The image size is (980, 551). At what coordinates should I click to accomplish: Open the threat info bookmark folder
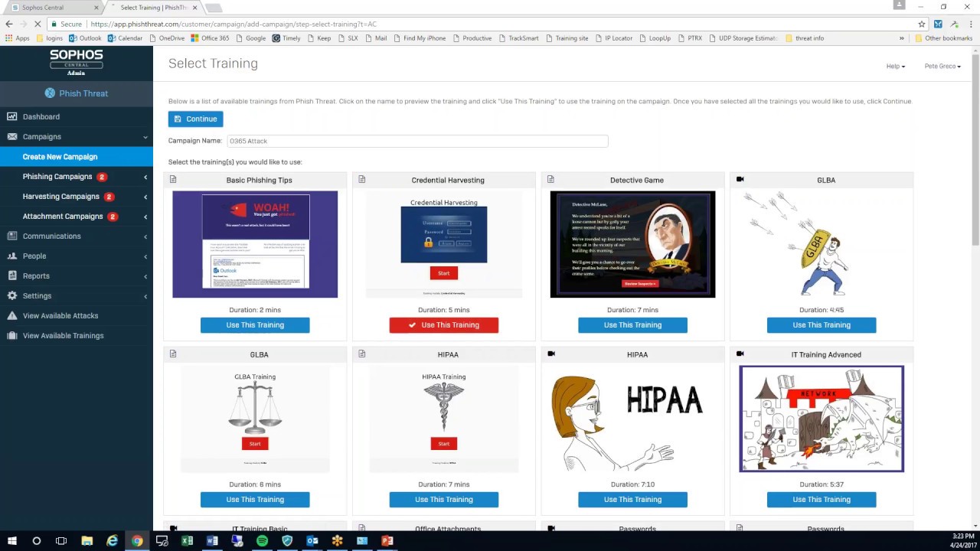point(805,38)
